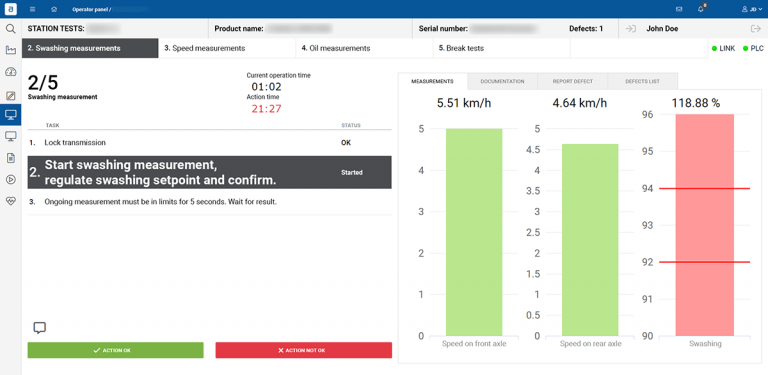Open the search magnifier in sidebar
The width and height of the screenshot is (768, 375).
pos(11,29)
